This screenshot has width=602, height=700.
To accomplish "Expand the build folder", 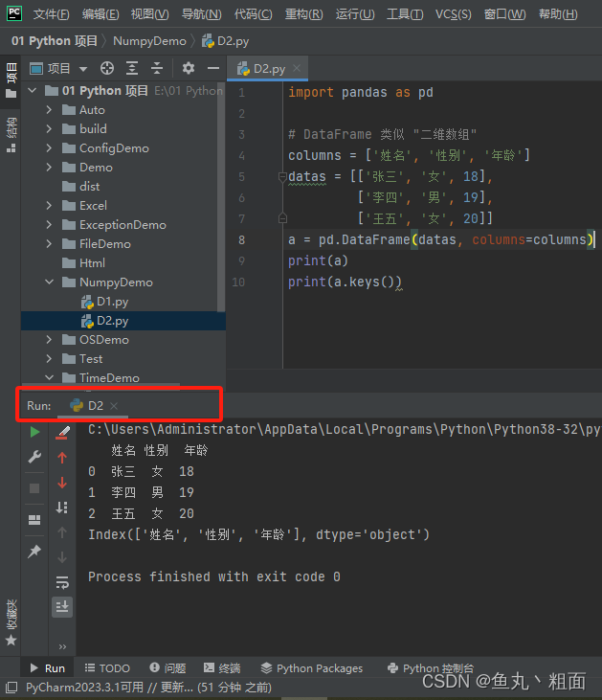I will 49,129.
